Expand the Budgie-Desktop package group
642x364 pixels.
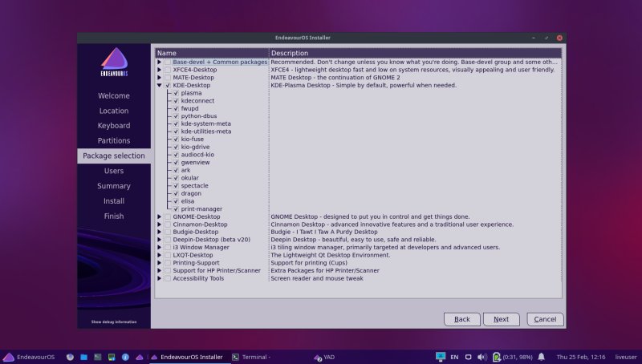(x=159, y=232)
